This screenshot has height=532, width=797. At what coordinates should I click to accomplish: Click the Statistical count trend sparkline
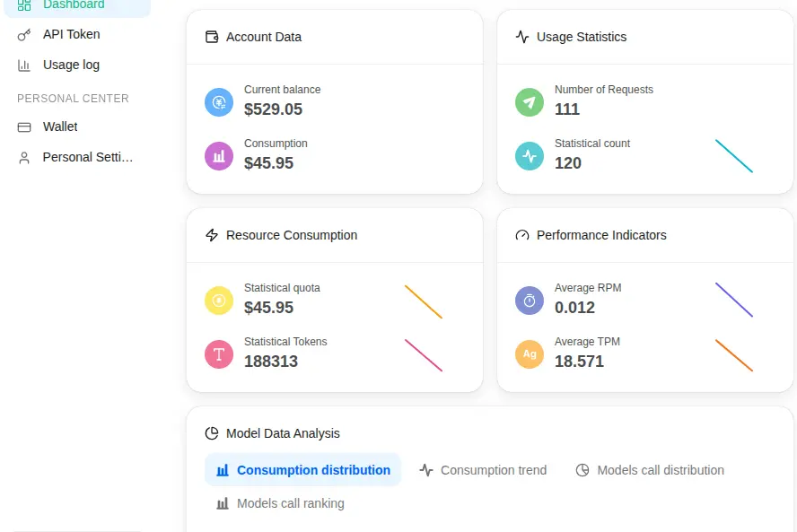(734, 156)
